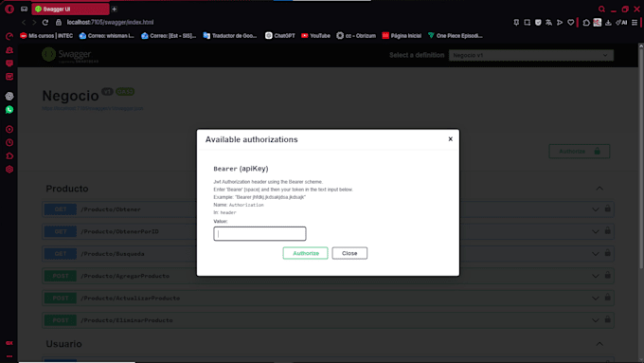
Task: Open the Mis cursos | INTEC bookmark
Action: 46,36
